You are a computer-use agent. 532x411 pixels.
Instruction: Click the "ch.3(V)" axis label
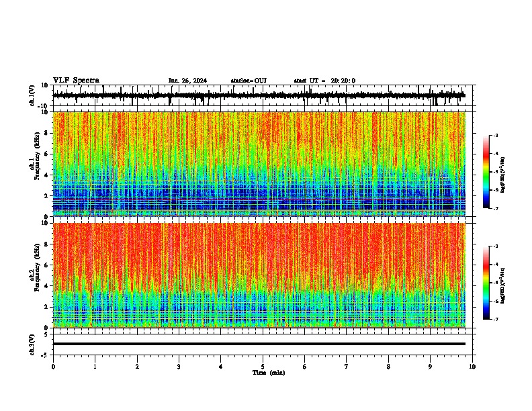[x=32, y=345]
